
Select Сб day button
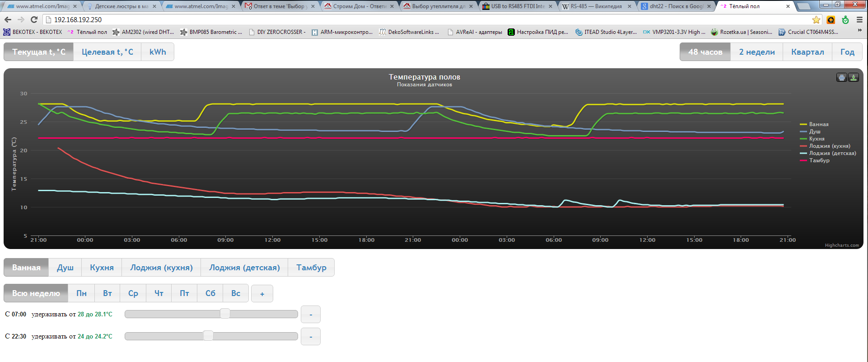click(x=210, y=293)
